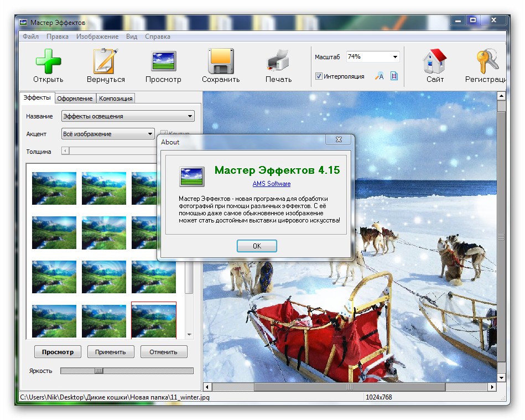Click the fit-to-page icon beside magnifier

click(394, 76)
